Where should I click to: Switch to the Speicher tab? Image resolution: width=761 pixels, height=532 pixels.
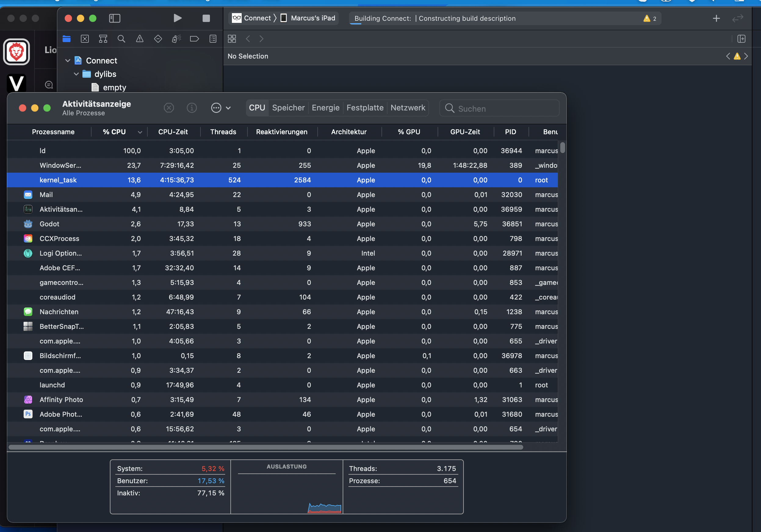[288, 108]
